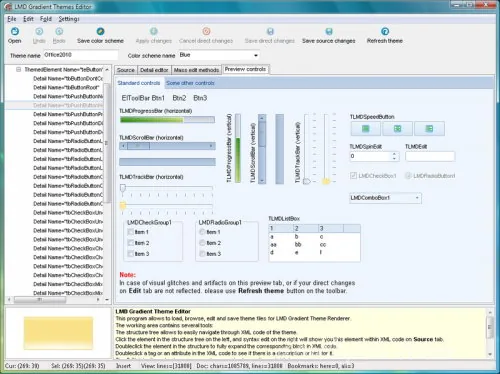Switch to the Detail editor tab
This screenshot has width=500, height=374.
154,70
